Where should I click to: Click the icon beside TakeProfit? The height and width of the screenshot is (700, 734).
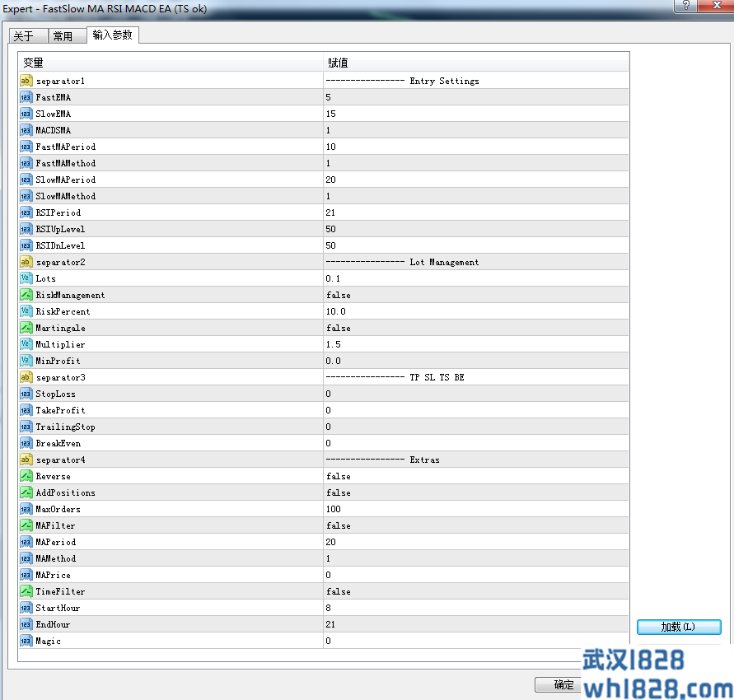pos(26,410)
